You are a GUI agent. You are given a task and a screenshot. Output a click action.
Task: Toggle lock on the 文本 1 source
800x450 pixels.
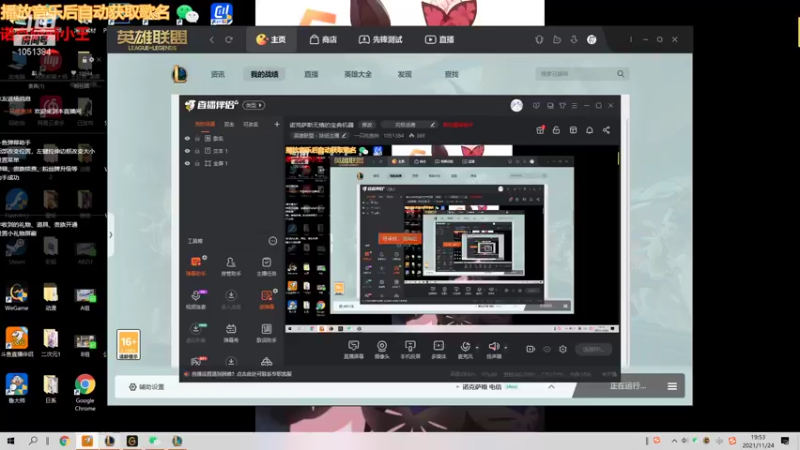click(x=197, y=151)
